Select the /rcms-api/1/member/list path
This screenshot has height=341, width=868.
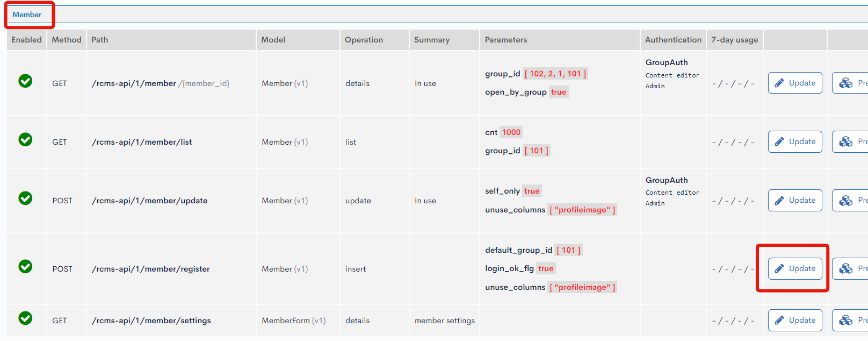pyautogui.click(x=142, y=142)
